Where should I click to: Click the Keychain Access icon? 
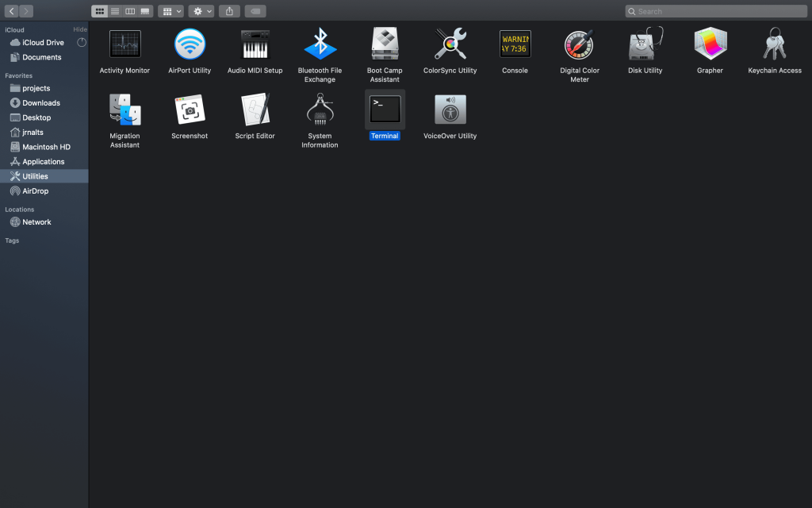tap(775, 44)
